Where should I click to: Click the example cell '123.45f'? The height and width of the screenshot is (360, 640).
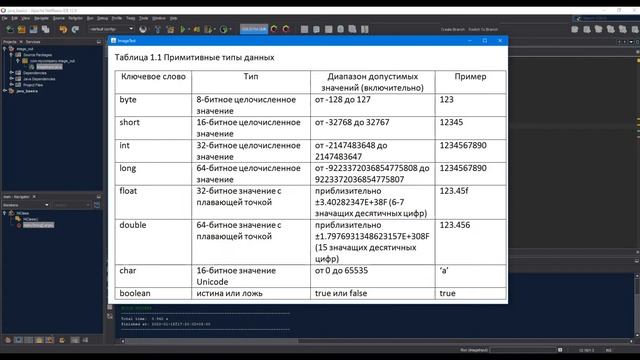coord(471,202)
